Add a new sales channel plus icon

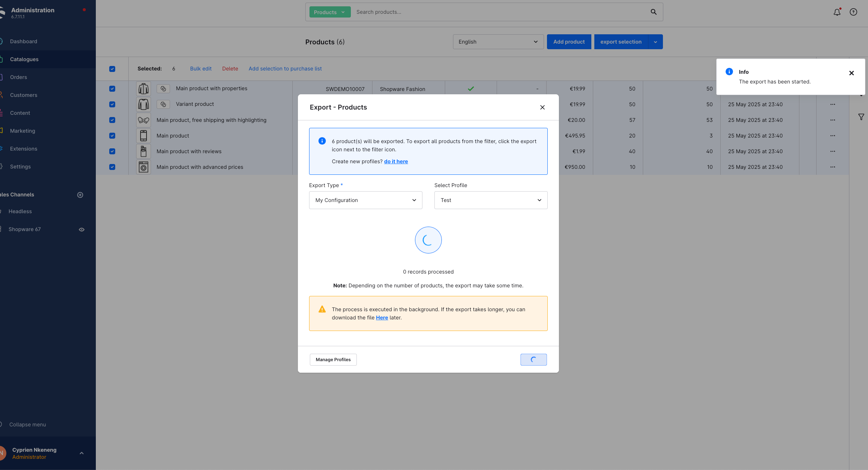point(80,195)
